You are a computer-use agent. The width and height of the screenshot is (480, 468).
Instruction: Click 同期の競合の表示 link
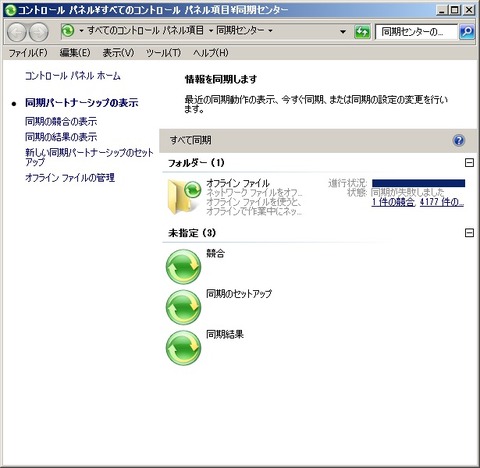pyautogui.click(x=61, y=121)
